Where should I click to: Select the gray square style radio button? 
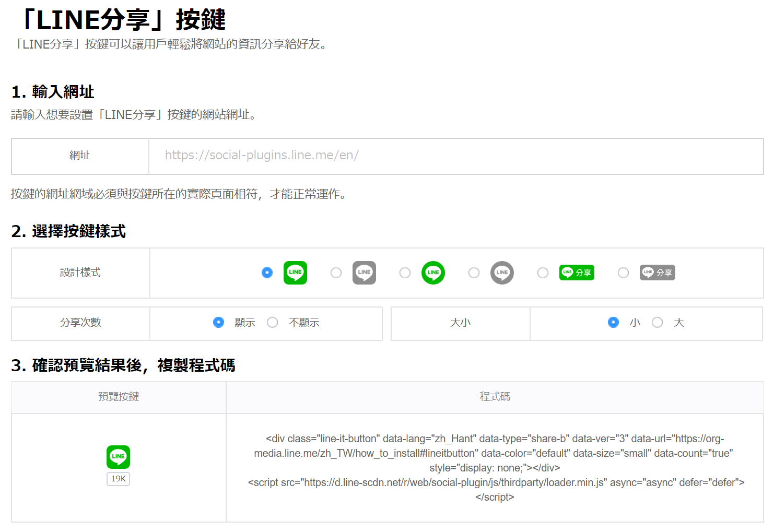point(336,273)
